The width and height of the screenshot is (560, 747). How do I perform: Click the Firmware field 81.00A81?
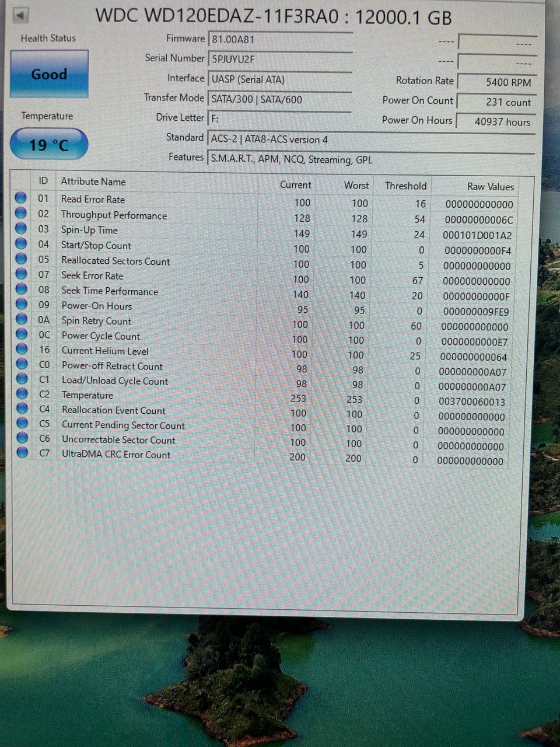coord(280,40)
